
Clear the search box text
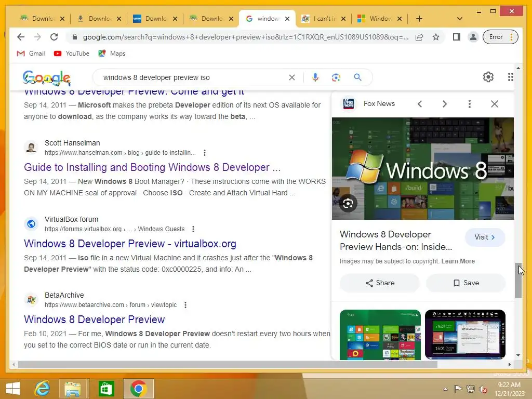292,77
